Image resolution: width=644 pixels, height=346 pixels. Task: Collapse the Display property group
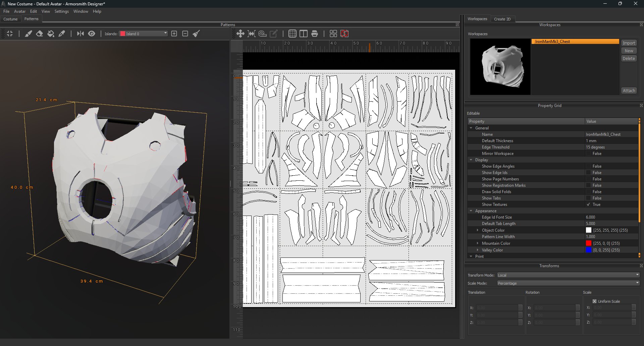tap(471, 160)
